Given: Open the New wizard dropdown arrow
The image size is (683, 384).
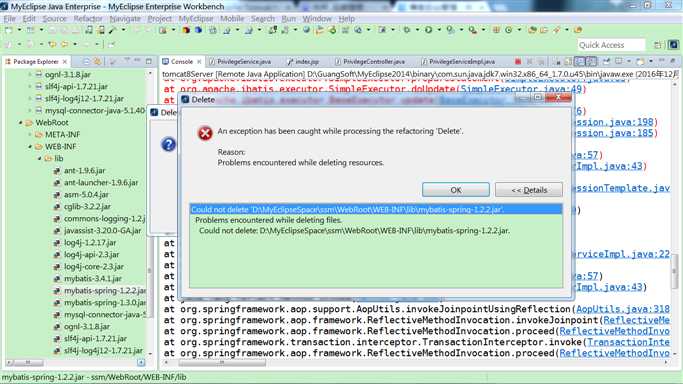Looking at the screenshot, I should click(x=19, y=30).
